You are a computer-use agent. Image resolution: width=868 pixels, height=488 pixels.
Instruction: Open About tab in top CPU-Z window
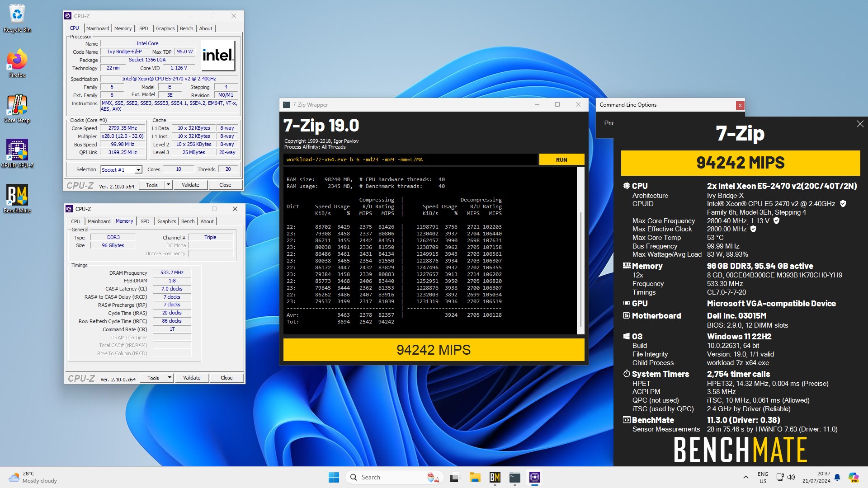point(206,28)
